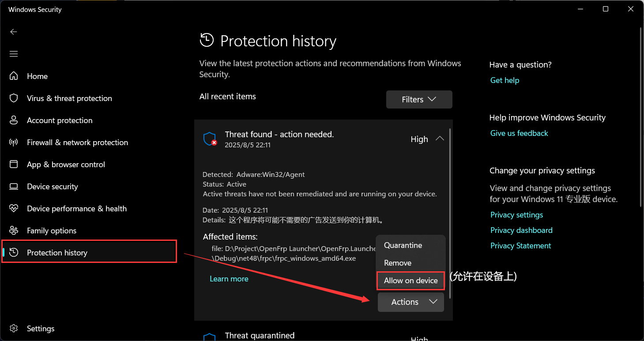This screenshot has width=644, height=341.
Task: Click the back arrow icon
Action: tap(14, 32)
